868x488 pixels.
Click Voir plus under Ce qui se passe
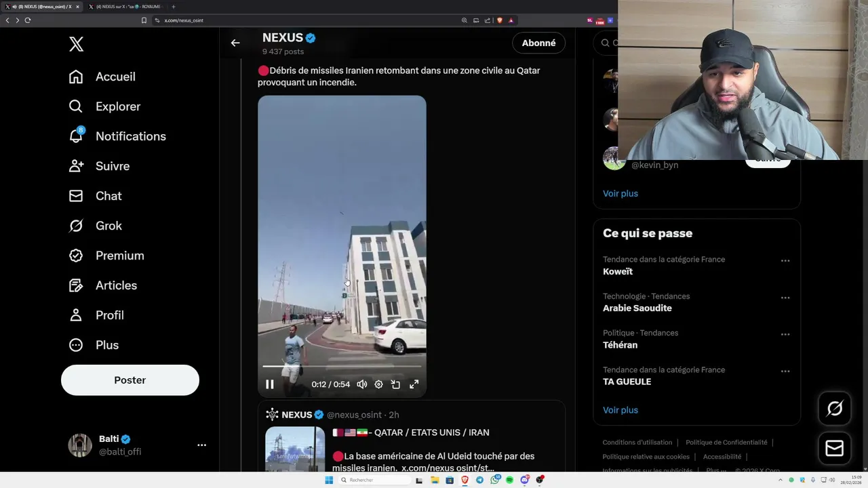point(620,410)
